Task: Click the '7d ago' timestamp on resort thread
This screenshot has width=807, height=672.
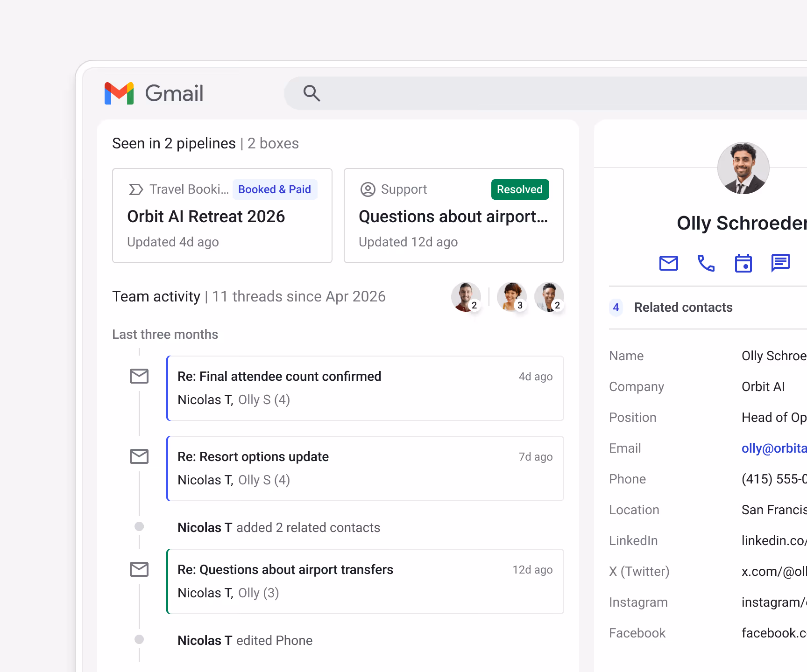Action: pyautogui.click(x=536, y=457)
